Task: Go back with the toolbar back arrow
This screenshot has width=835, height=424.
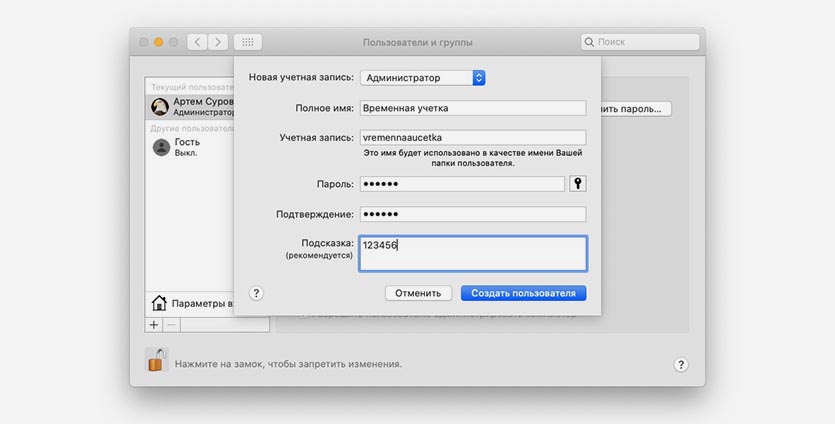Action: [195, 42]
